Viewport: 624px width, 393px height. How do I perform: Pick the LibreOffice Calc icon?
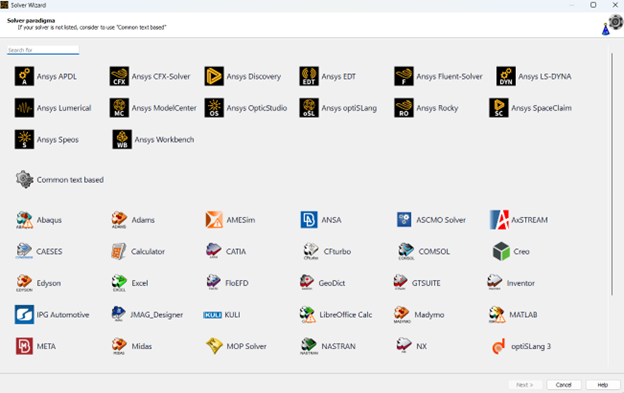[308, 315]
